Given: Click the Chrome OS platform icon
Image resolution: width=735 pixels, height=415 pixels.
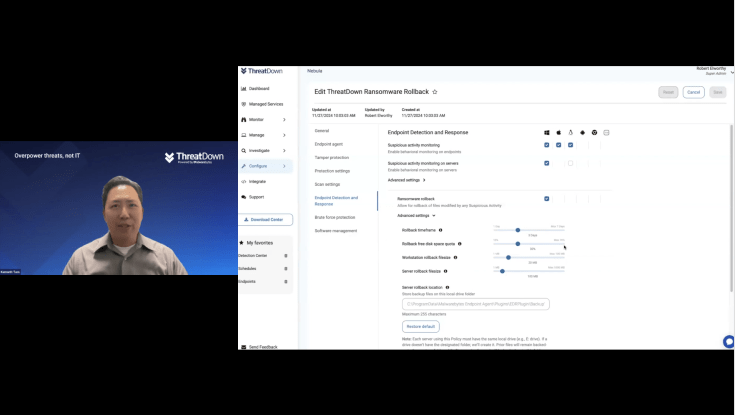Looking at the screenshot, I should [x=594, y=133].
